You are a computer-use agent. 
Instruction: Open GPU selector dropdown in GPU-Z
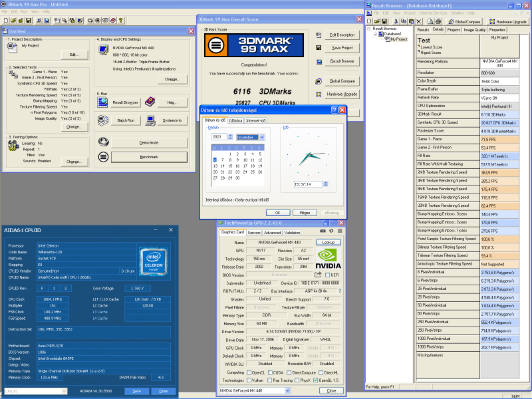tap(287, 390)
